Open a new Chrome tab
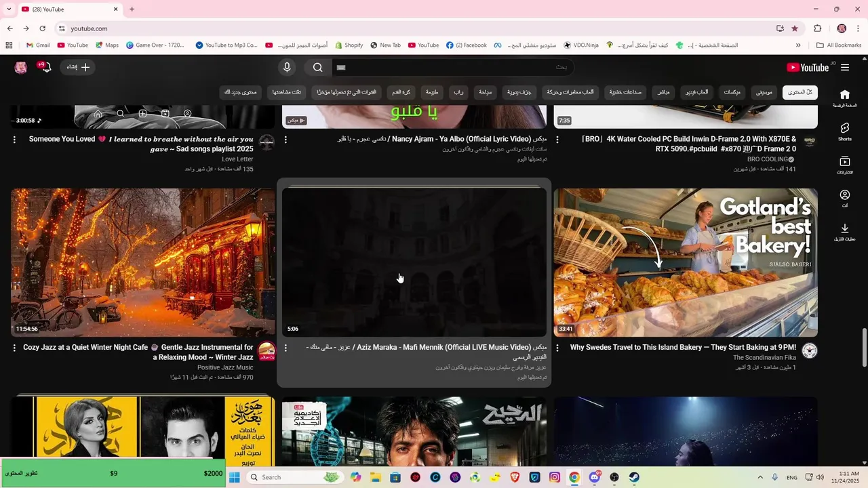Viewport: 868px width, 488px height. (x=132, y=9)
